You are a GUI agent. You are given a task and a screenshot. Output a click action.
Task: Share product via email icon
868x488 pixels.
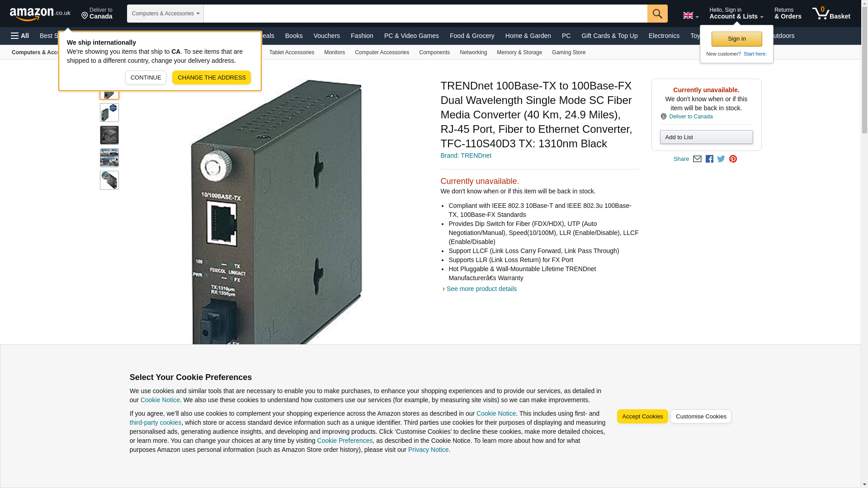[x=697, y=159]
